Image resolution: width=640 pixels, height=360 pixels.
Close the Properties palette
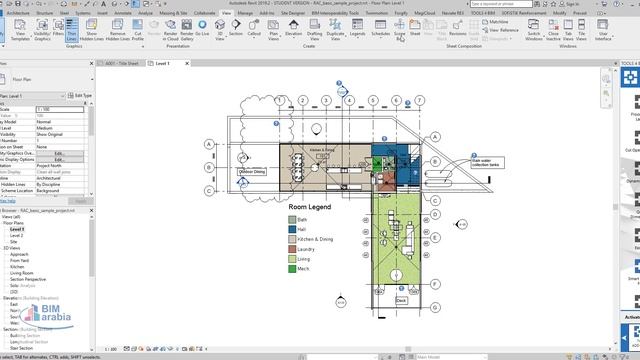point(91,63)
